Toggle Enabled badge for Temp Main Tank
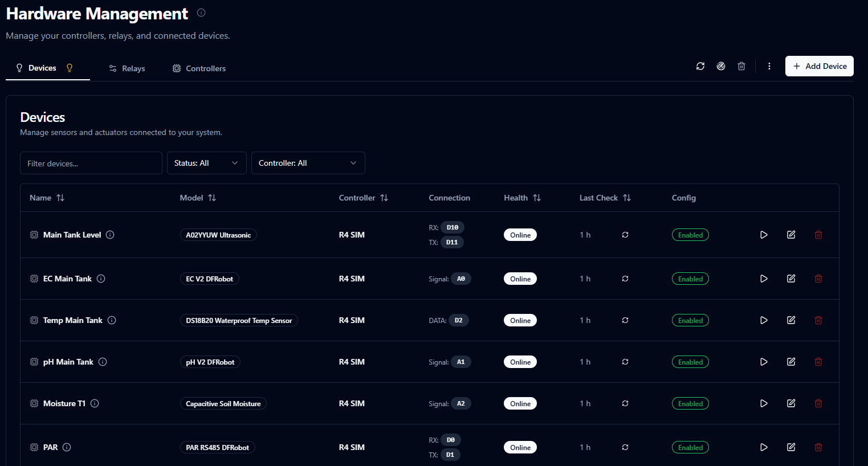Viewport: 868px width, 466px height. [x=690, y=320]
